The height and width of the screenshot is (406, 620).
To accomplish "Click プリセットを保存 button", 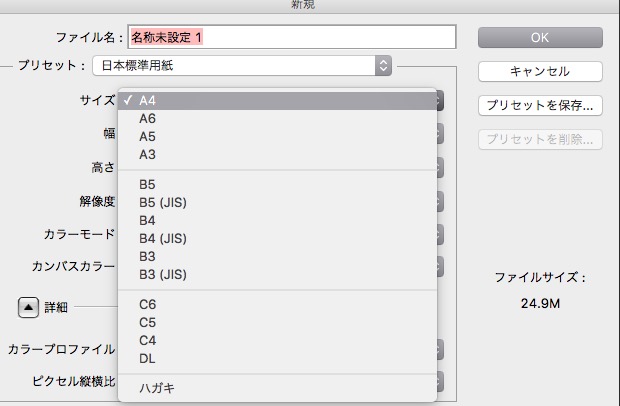I will pyautogui.click(x=540, y=105).
